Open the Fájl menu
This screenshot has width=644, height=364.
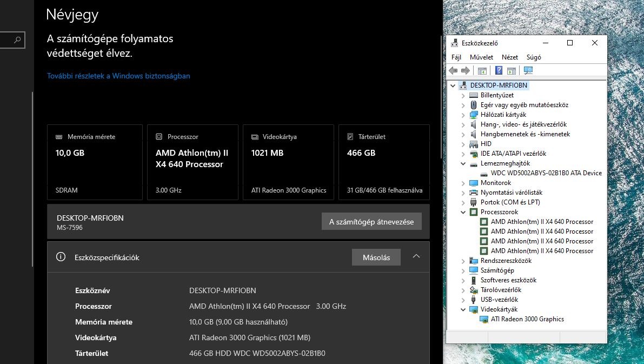[456, 57]
